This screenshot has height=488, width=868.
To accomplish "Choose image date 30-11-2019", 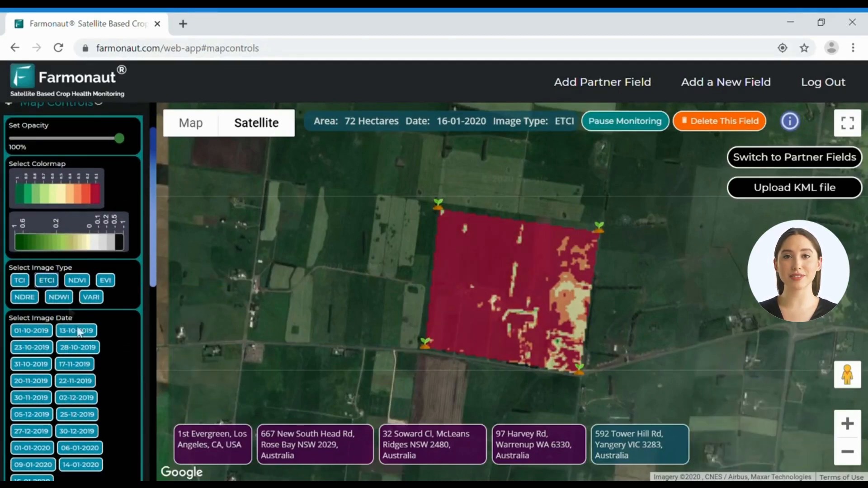I will (31, 398).
